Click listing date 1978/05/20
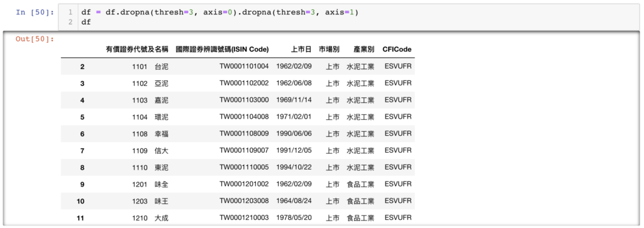The width and height of the screenshot is (644, 228). 294,218
